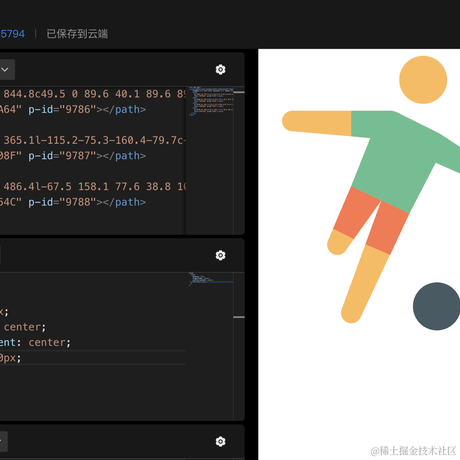
Task: Click the 已保存到云端 saved status text
Action: (77, 34)
